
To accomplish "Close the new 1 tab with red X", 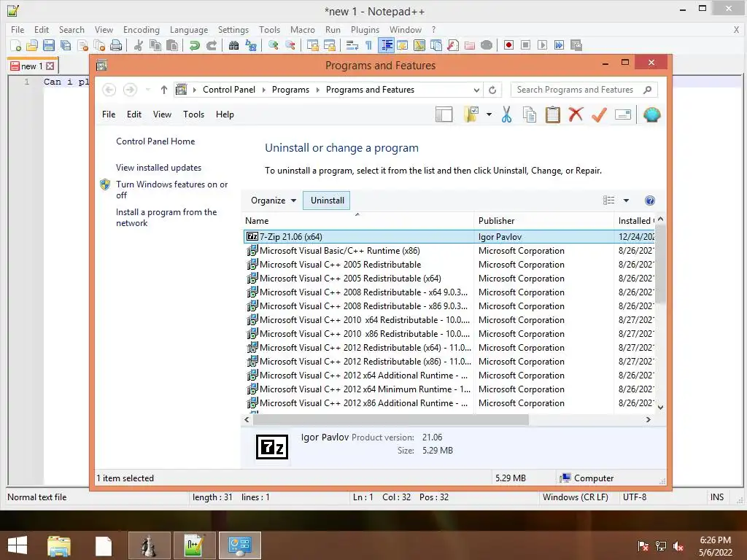I will click(50, 66).
